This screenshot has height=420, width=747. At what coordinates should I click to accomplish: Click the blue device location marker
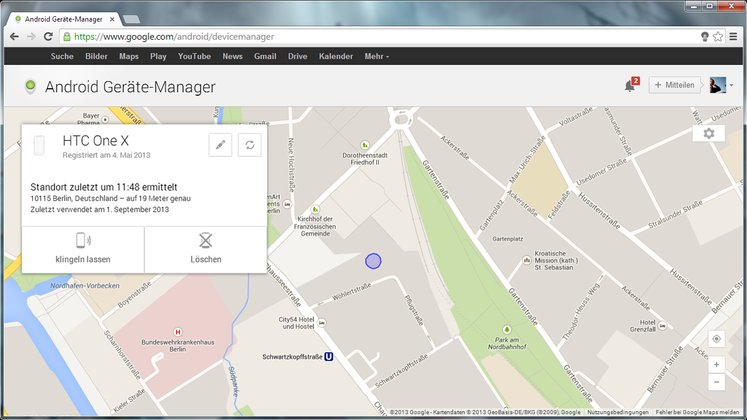pyautogui.click(x=373, y=261)
